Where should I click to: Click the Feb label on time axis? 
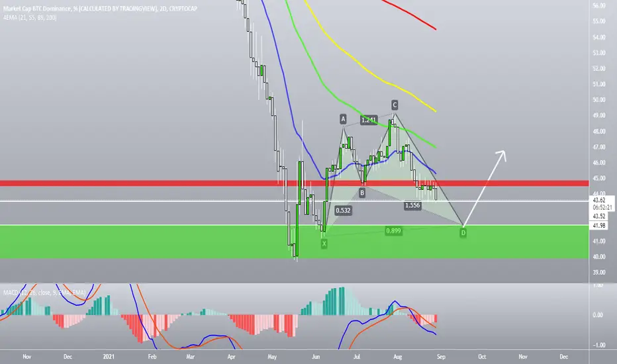(x=152, y=357)
